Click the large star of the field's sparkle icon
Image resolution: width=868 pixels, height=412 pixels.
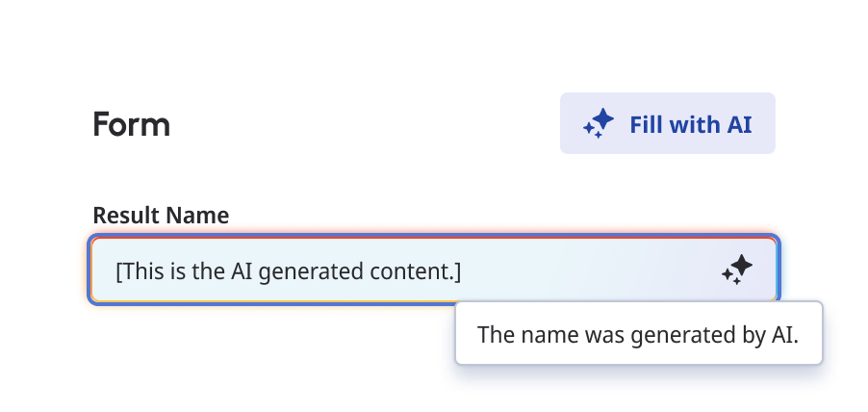[x=742, y=266]
